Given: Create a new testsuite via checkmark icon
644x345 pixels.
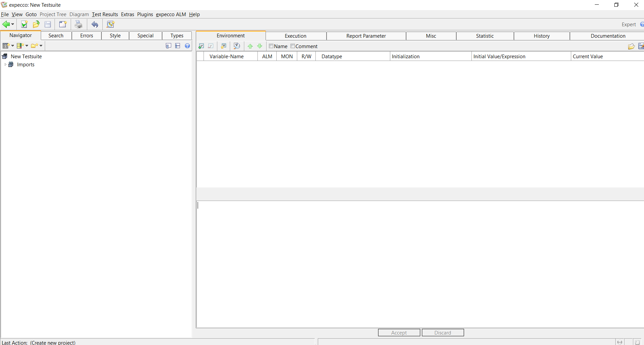Looking at the screenshot, I should coord(24,24).
